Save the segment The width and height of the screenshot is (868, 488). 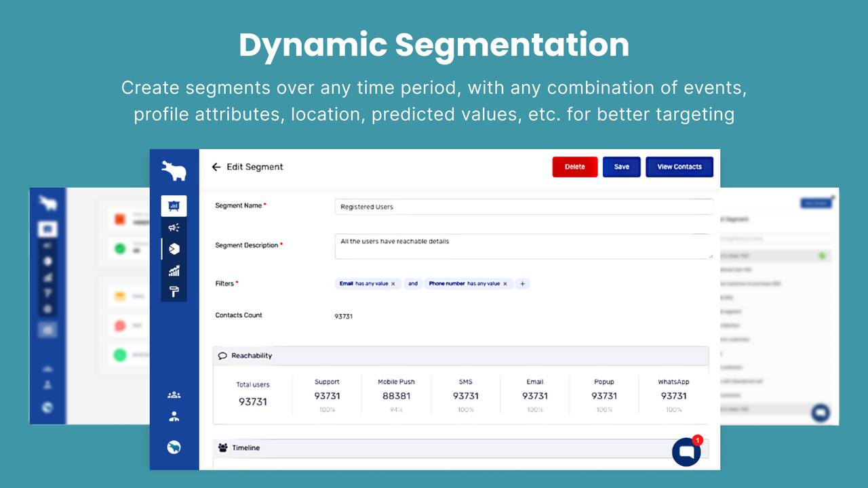pyautogui.click(x=622, y=167)
